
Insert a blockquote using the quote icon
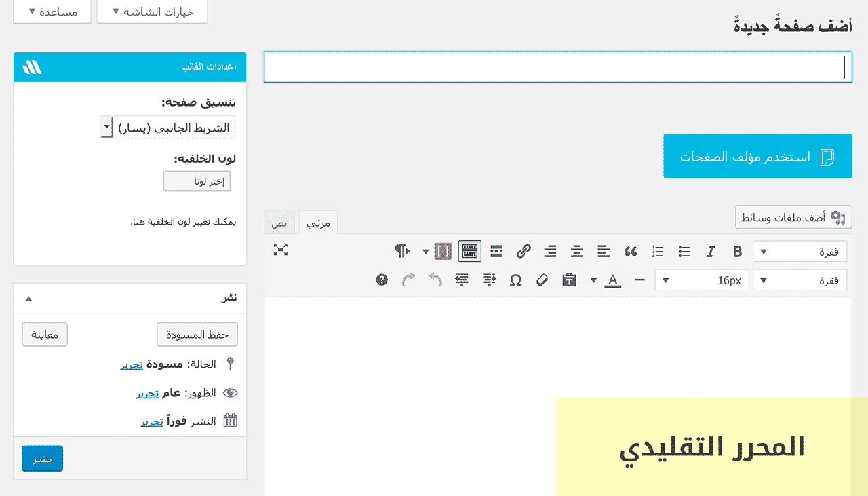[x=631, y=252]
